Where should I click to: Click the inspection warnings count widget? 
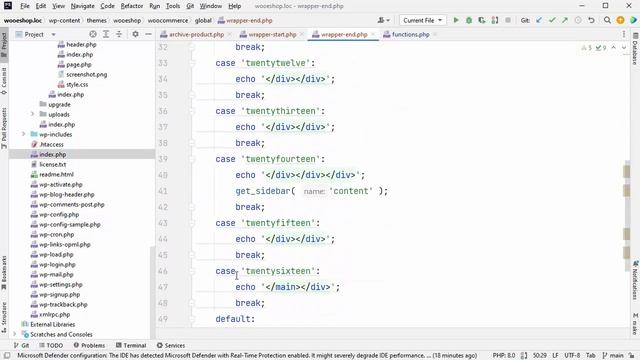coord(594,48)
